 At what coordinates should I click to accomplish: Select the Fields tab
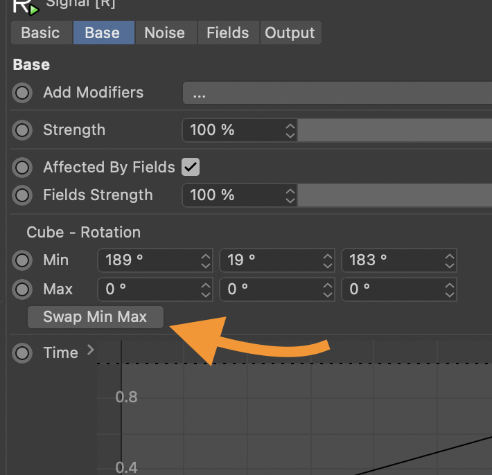[228, 33]
